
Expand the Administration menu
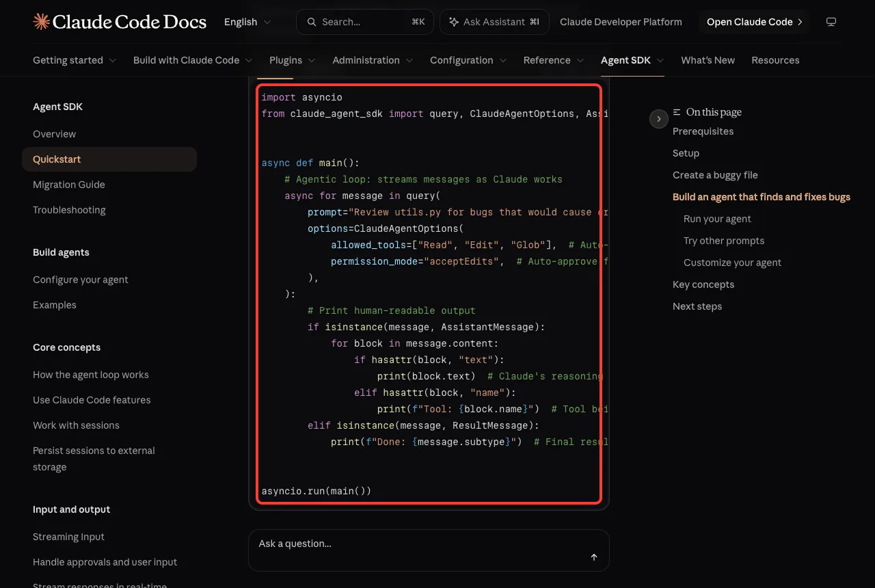click(373, 60)
